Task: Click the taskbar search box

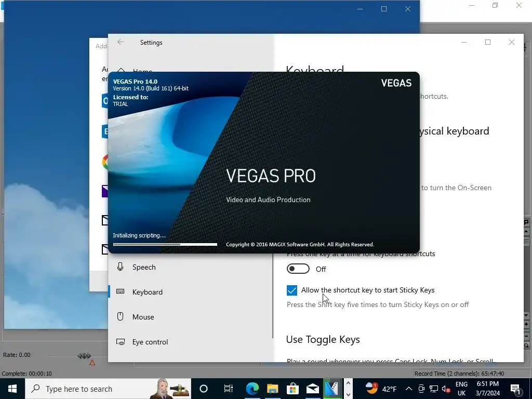Action: [x=108, y=389]
